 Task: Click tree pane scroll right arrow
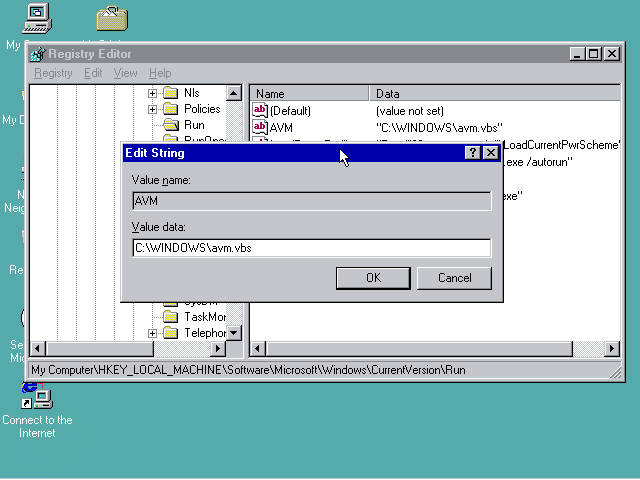(x=218, y=349)
